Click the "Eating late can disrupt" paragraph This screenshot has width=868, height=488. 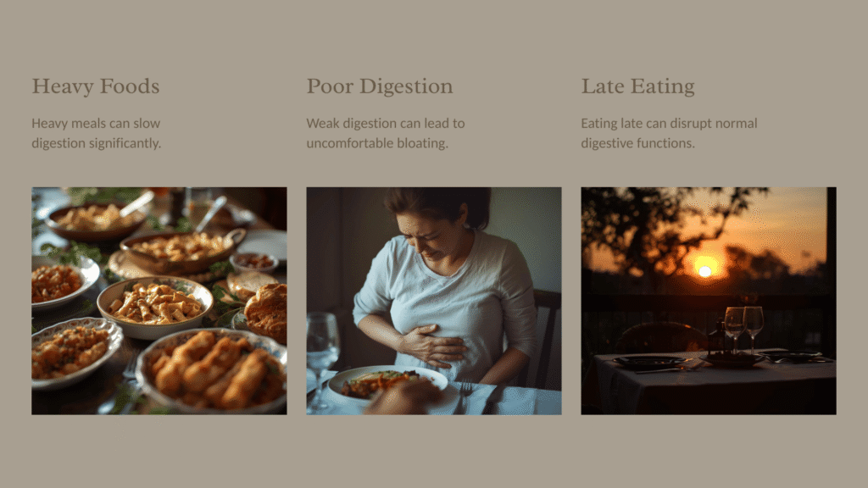click(x=669, y=133)
